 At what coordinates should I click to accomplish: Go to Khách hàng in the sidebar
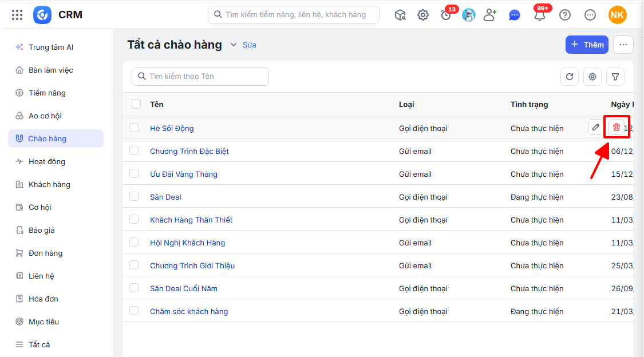tap(49, 185)
